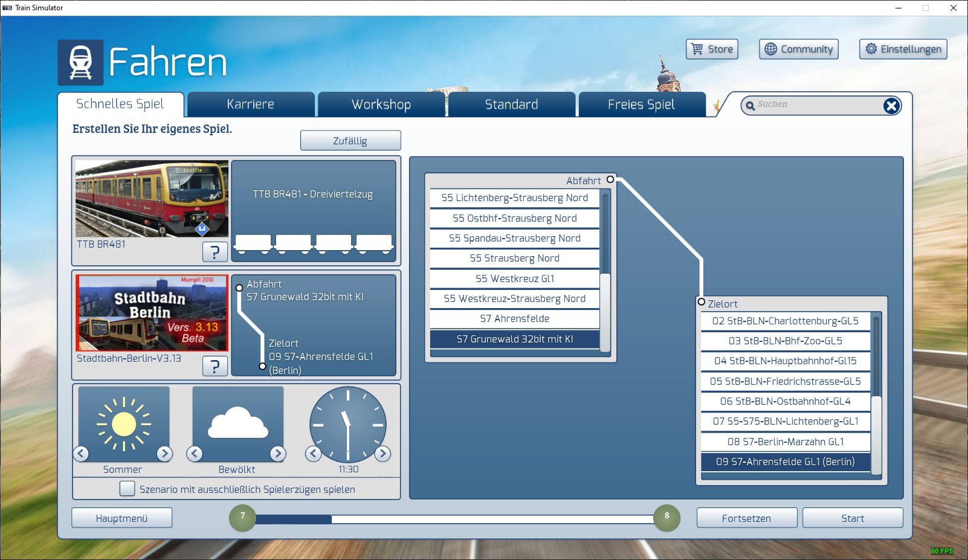Viewport: 968px width, 560px height.
Task: Select departure S7 Ahrensfelde
Action: point(515,319)
